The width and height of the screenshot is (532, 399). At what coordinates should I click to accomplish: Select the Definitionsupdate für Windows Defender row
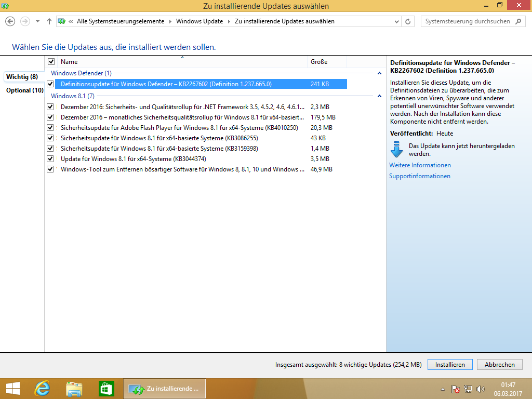click(201, 84)
